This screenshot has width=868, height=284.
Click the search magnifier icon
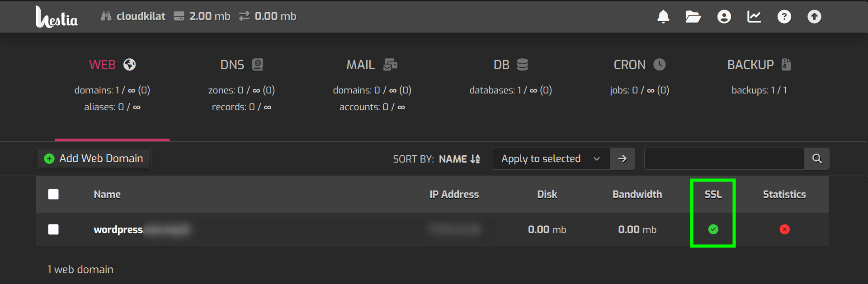tap(817, 158)
